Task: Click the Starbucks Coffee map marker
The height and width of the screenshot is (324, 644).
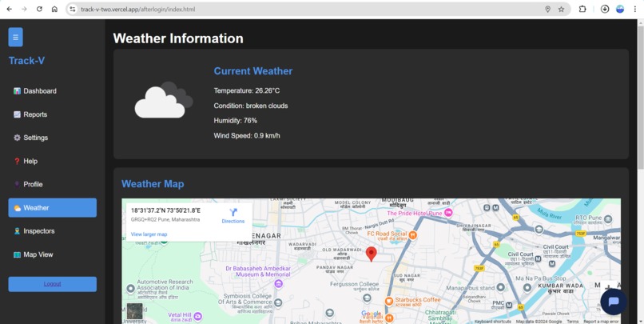Action: tap(388, 302)
